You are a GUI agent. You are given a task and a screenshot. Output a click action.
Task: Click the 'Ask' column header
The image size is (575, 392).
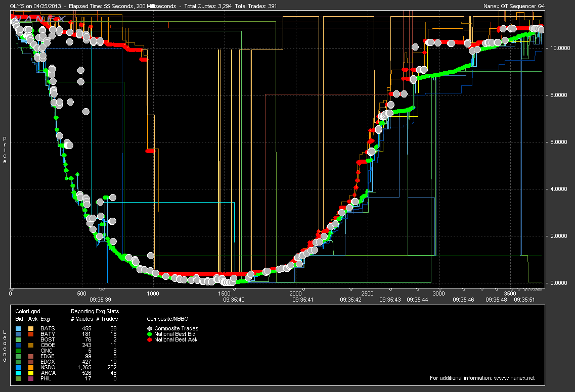point(33,319)
